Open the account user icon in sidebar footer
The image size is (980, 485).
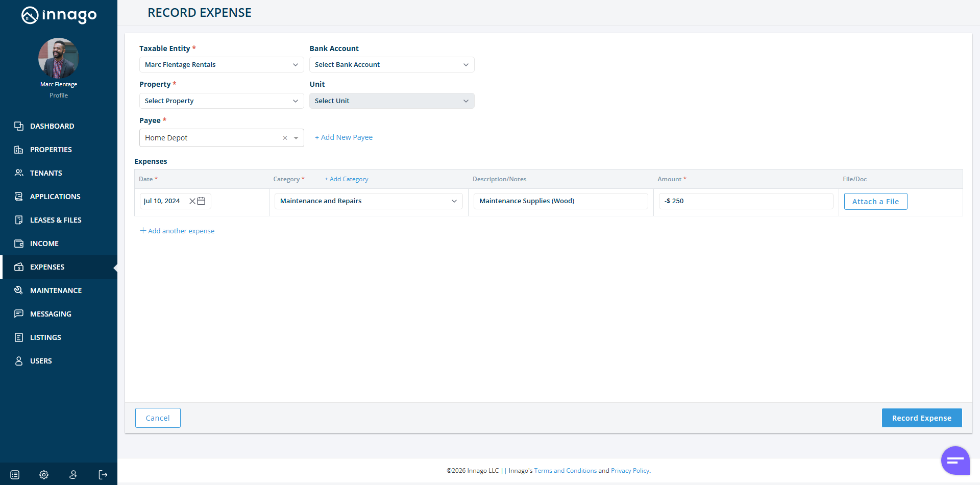pos(73,475)
